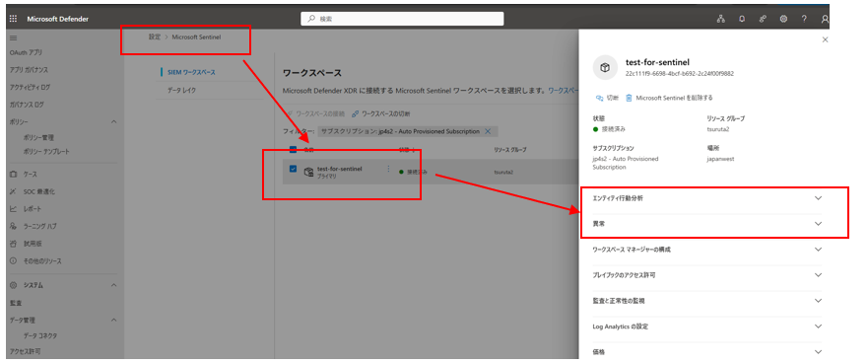Open the settings gear in header

[783, 19]
